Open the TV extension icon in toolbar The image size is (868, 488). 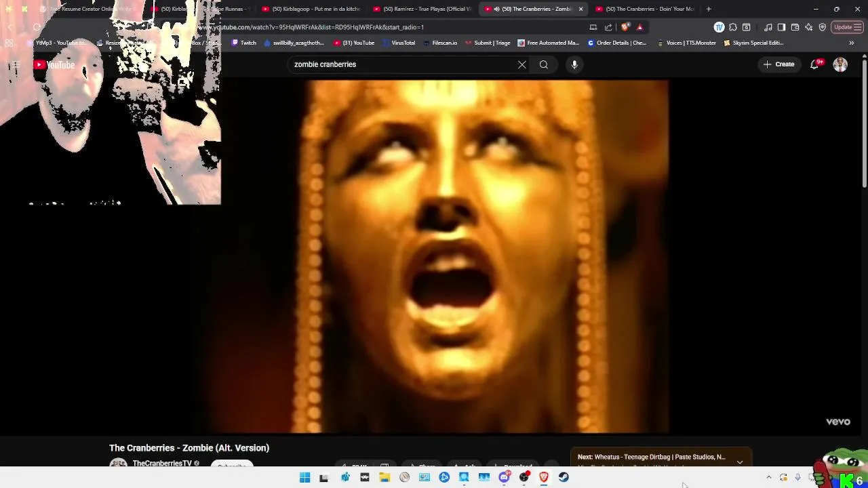click(719, 27)
